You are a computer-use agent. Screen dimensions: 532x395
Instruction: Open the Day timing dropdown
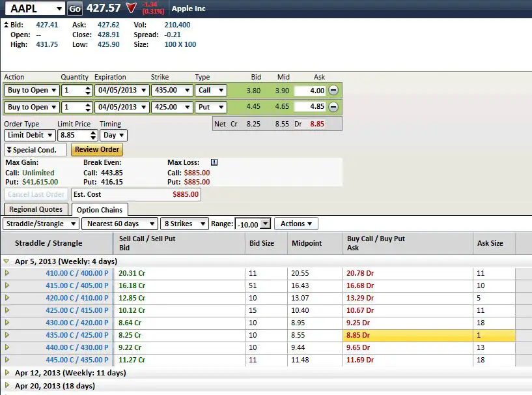click(114, 135)
